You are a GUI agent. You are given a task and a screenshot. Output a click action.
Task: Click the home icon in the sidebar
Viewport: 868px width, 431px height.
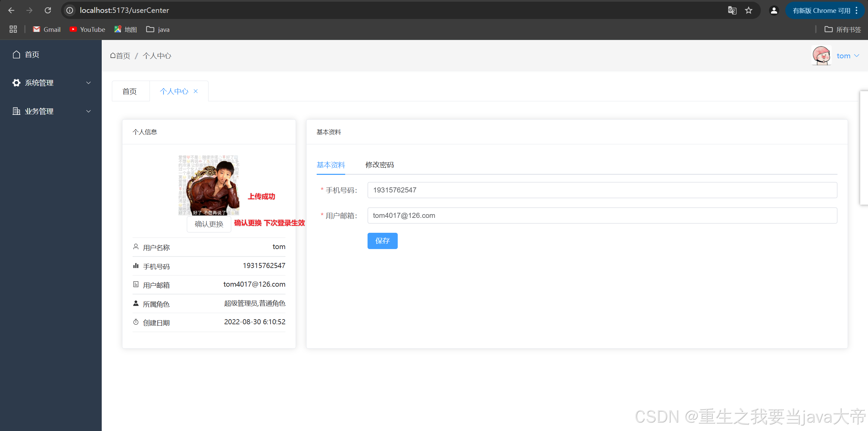(16, 55)
